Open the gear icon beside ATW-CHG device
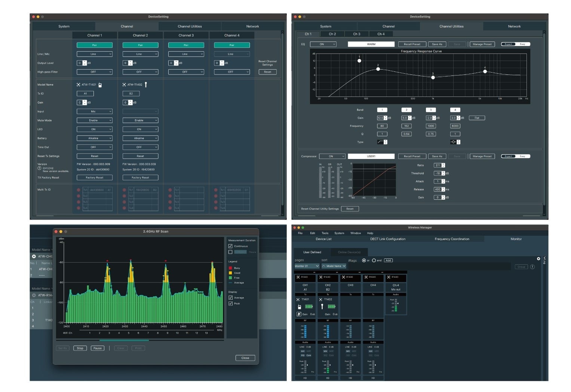Screen dimensions: 571x392 pos(34,256)
